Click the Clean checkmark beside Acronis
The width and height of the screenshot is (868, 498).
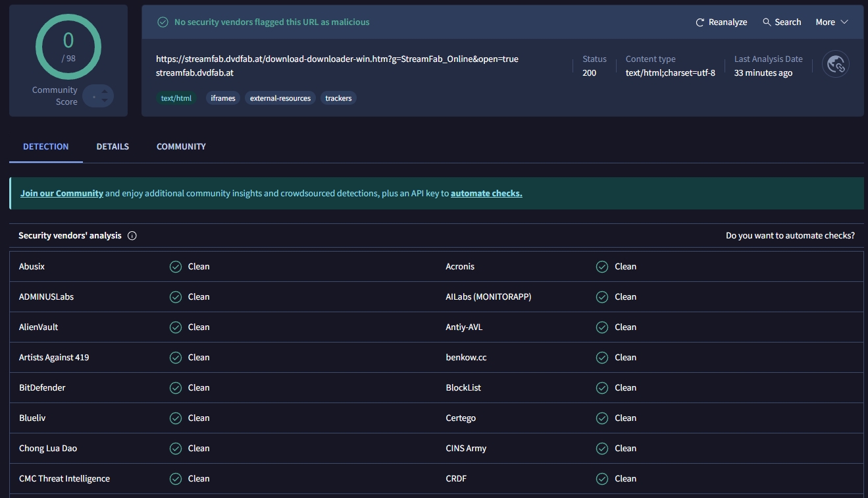coord(601,266)
